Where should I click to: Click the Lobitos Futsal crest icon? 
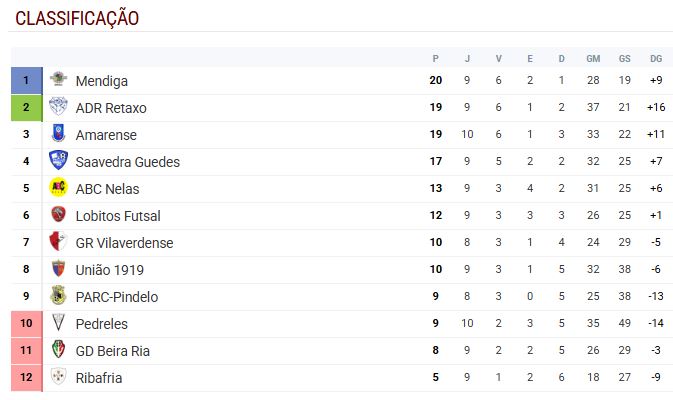[58, 215]
